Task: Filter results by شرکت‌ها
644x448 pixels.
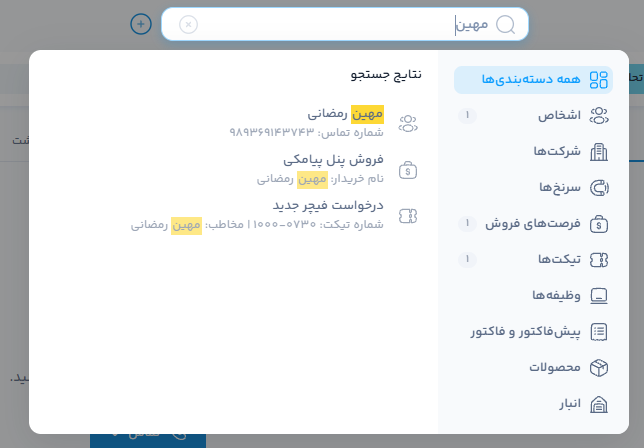Action: tap(533, 152)
